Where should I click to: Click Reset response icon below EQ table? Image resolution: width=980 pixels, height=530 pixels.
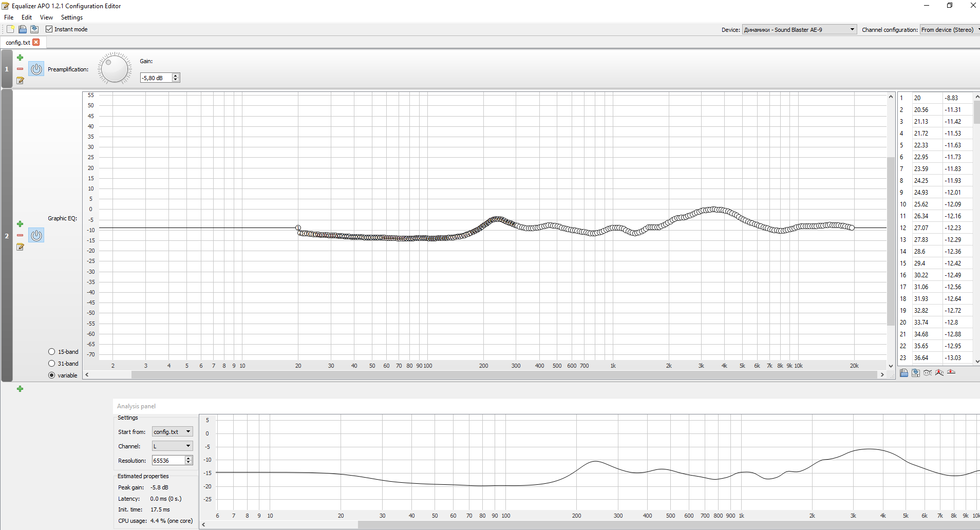tap(951, 372)
